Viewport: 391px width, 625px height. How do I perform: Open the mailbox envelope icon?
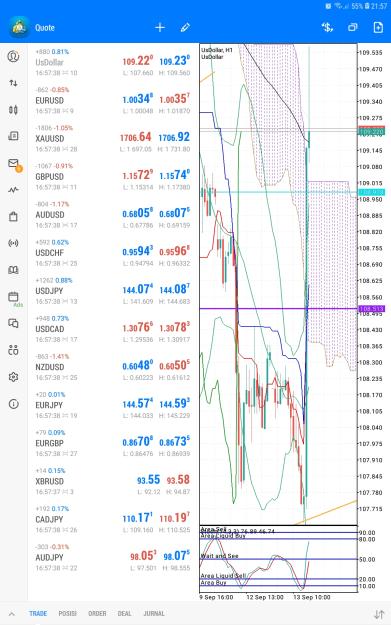[14, 164]
